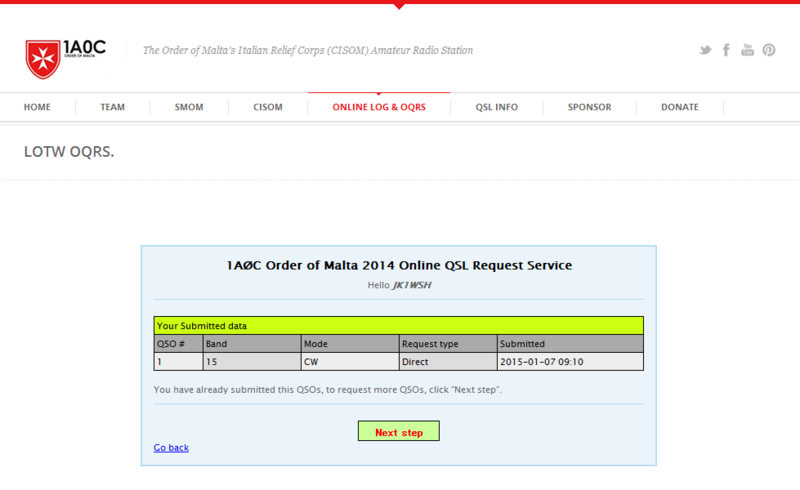Image resolution: width=800 pixels, height=490 pixels.
Task: Click the 'QSO #' column header
Action: tap(178, 344)
